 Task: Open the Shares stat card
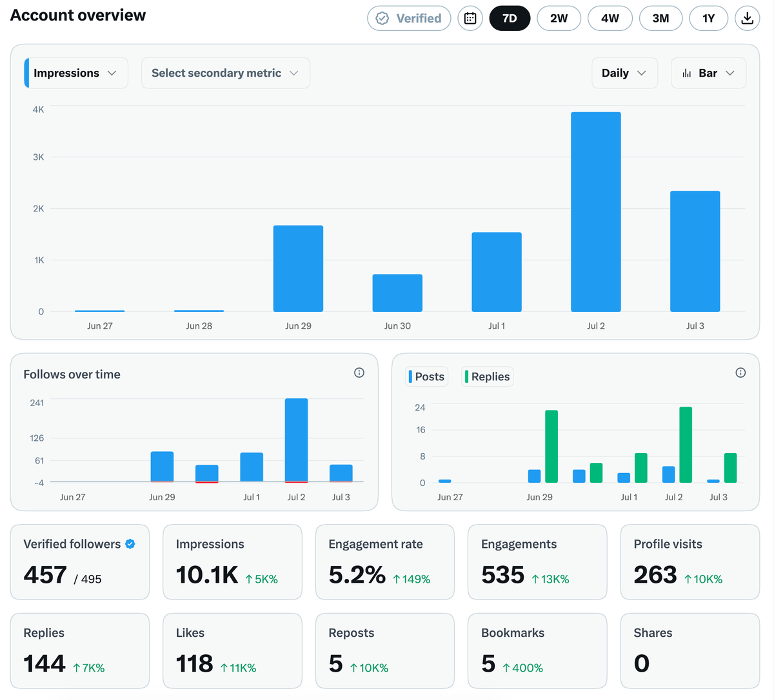pyautogui.click(x=690, y=651)
